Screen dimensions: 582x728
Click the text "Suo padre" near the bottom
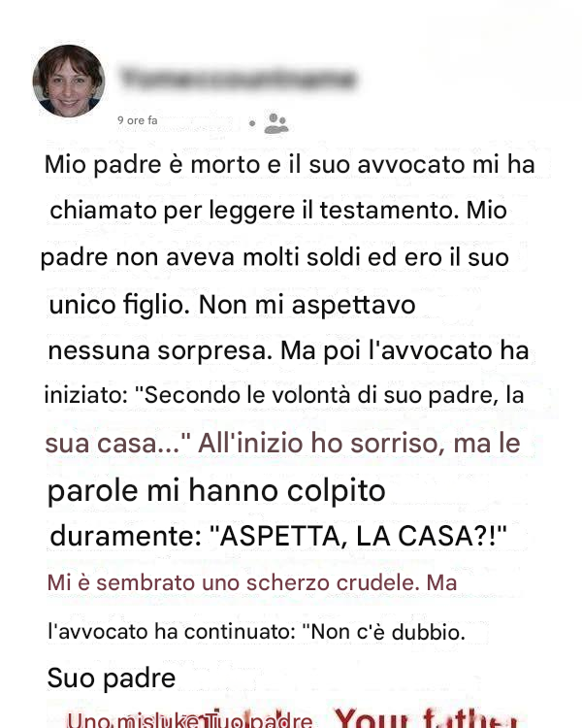click(112, 678)
